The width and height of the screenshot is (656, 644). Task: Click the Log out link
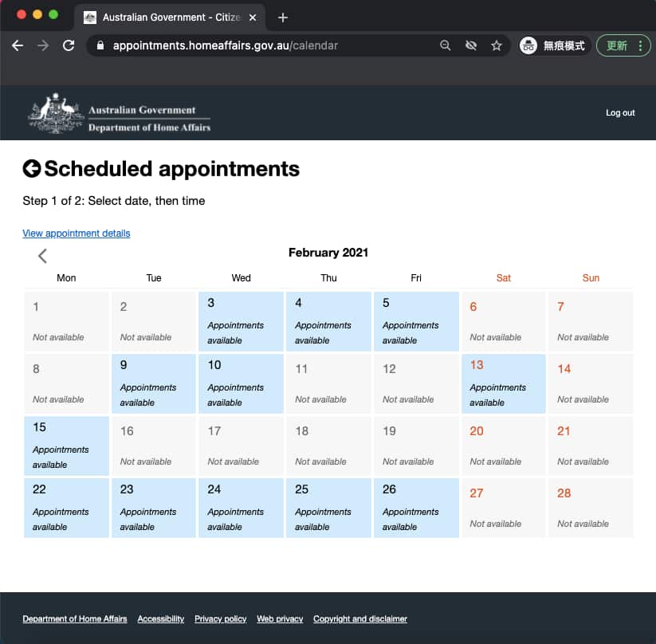620,113
